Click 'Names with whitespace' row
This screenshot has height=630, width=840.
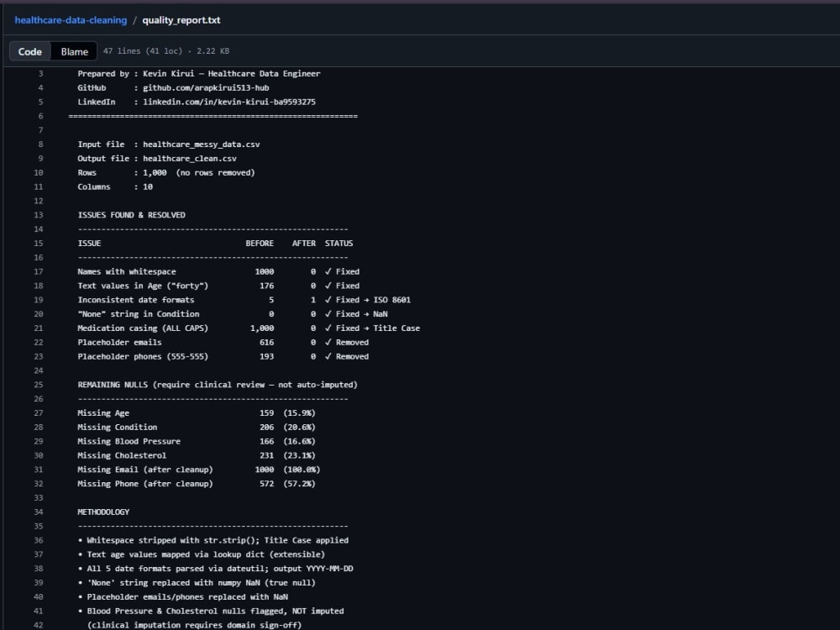pyautogui.click(x=218, y=271)
